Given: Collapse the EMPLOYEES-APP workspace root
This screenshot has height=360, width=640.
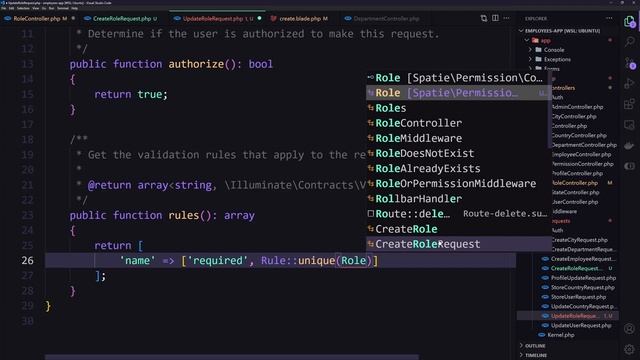Looking at the screenshot, I should [521, 31].
